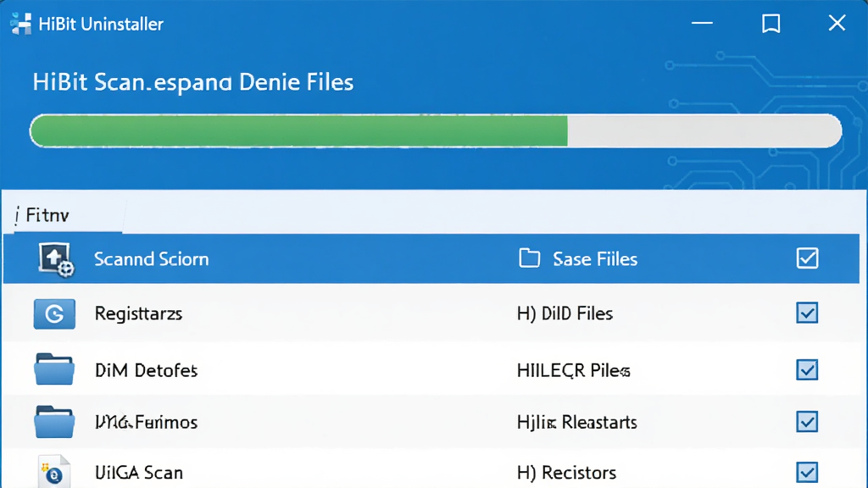
Task: Close the HiBit Uninstaller window
Action: [x=837, y=23]
